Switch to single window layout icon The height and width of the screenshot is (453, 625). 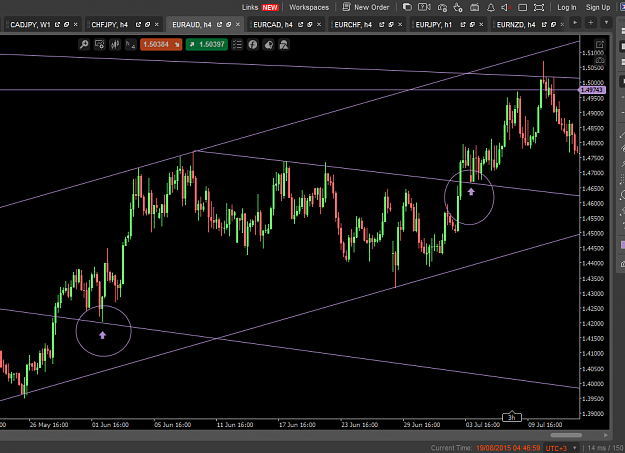[523, 7]
